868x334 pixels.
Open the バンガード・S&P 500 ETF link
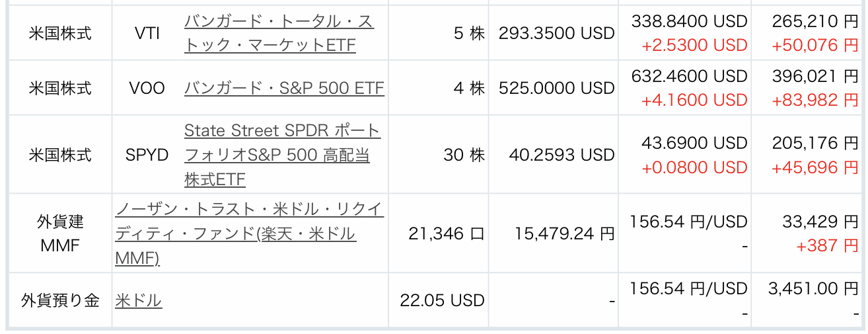[x=284, y=88]
